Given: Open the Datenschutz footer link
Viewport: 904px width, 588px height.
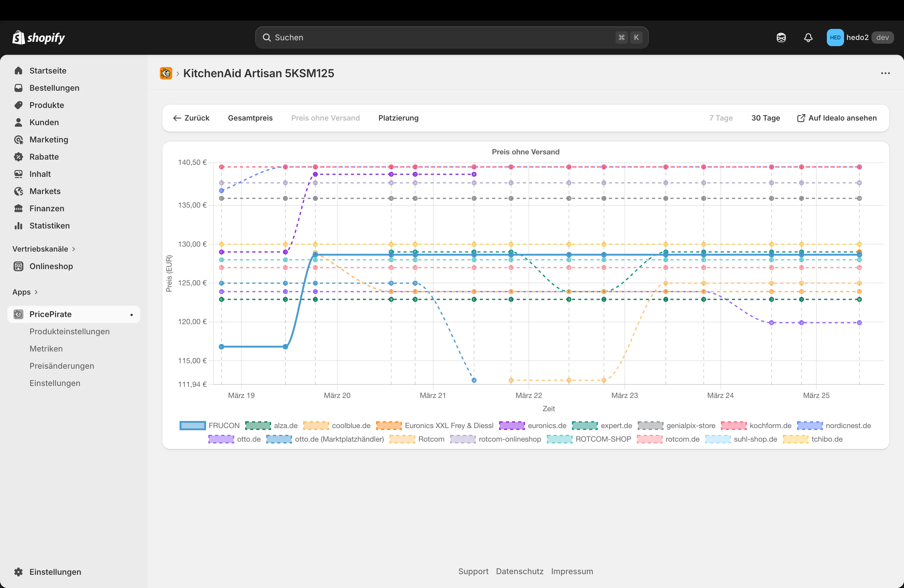Looking at the screenshot, I should tap(520, 571).
